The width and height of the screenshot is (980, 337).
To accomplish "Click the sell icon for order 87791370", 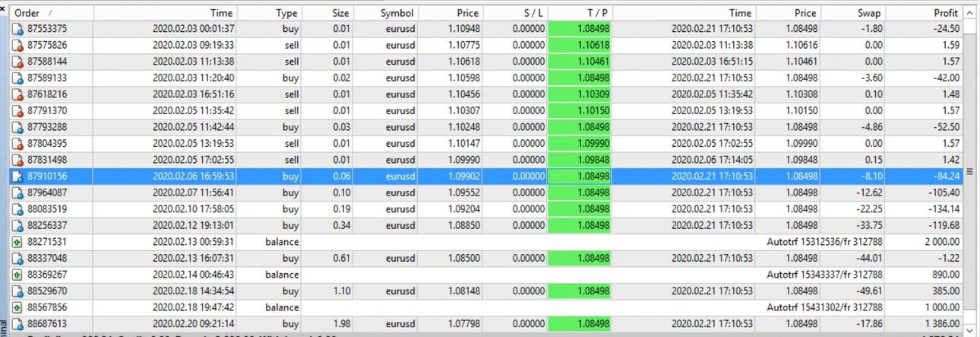I will [x=17, y=111].
